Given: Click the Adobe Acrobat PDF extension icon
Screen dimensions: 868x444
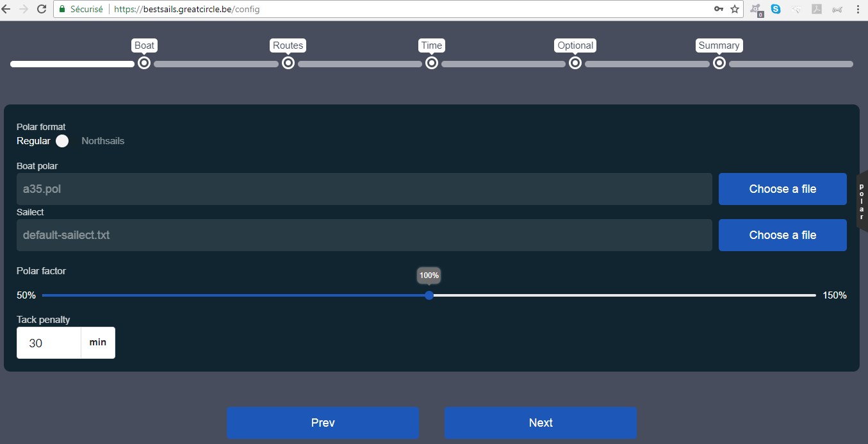Looking at the screenshot, I should coord(817,9).
